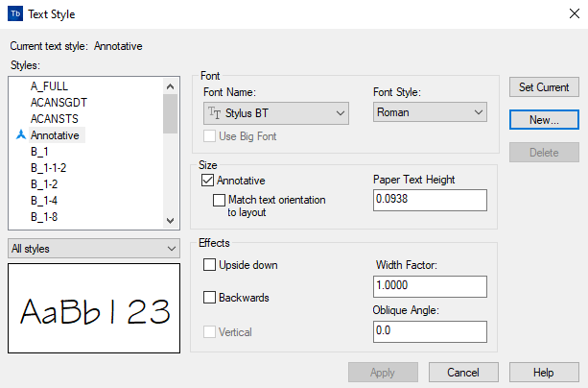This screenshot has width=588, height=388.
Task: Open Help for text styles
Action: click(544, 372)
